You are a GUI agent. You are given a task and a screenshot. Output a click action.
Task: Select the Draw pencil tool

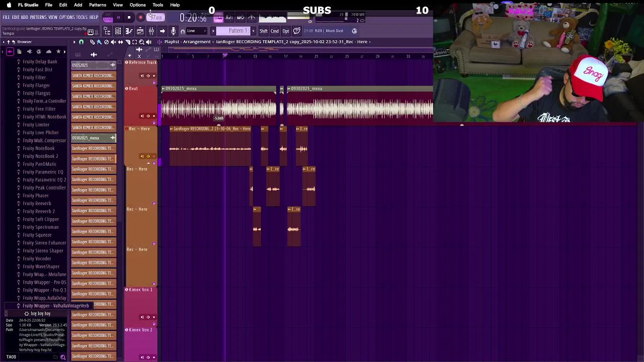pyautogui.click(x=92, y=42)
